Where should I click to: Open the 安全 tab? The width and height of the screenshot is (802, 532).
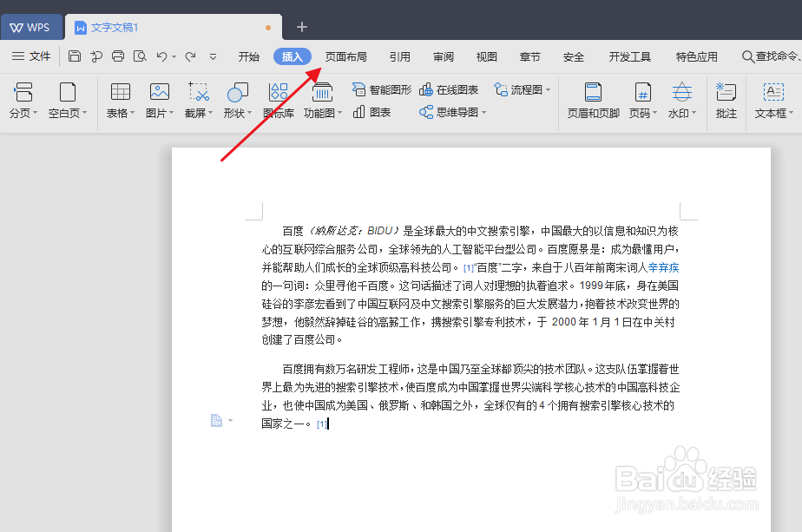pos(574,56)
